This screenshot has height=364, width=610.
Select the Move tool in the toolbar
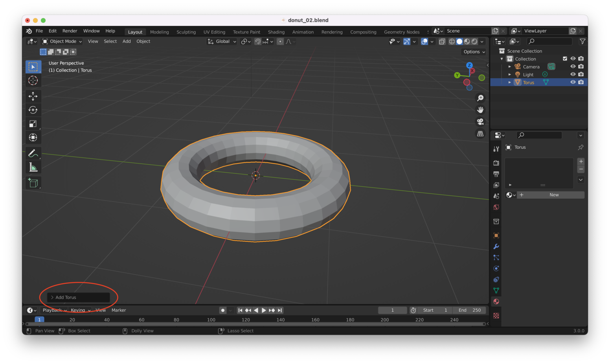pyautogui.click(x=33, y=96)
